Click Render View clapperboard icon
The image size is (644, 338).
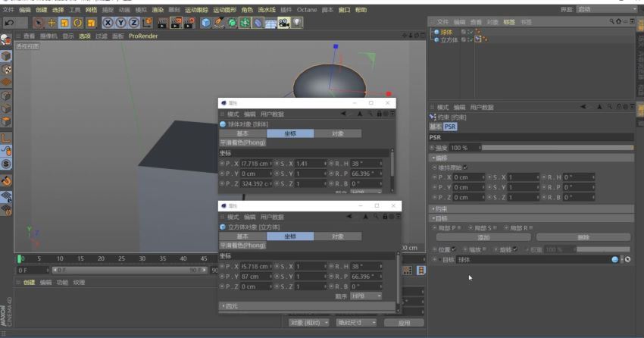[163, 23]
